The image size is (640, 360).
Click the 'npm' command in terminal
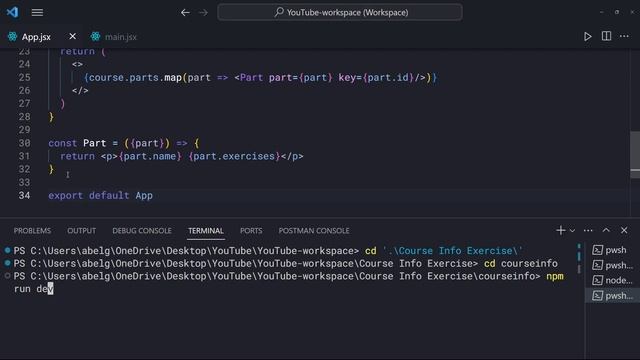pos(555,276)
